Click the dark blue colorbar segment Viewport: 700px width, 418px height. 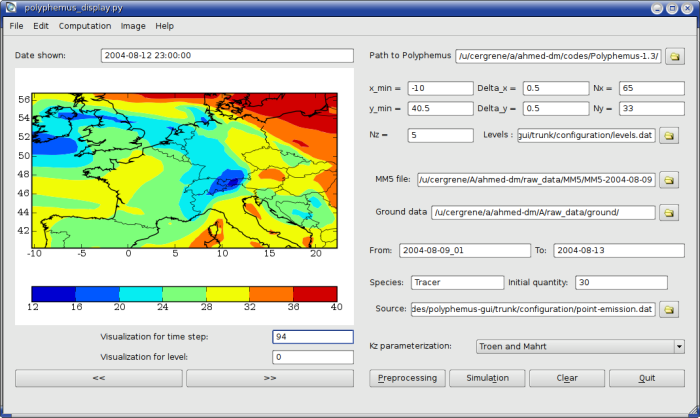tap(54, 294)
